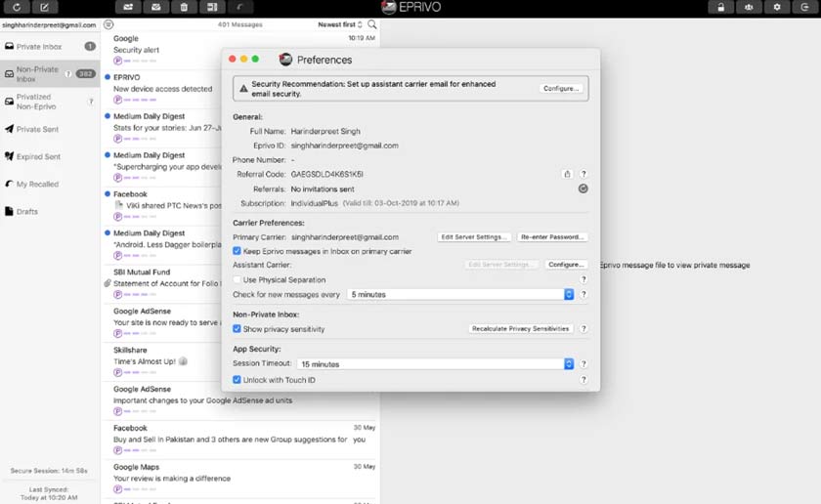Open the My Recalled folder
The image size is (821, 504).
coord(50,184)
